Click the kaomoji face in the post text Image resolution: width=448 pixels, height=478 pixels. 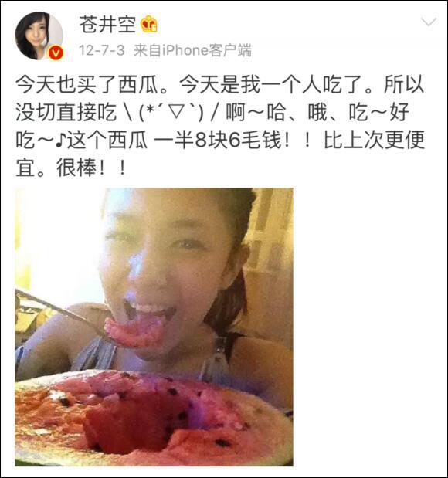(171, 113)
